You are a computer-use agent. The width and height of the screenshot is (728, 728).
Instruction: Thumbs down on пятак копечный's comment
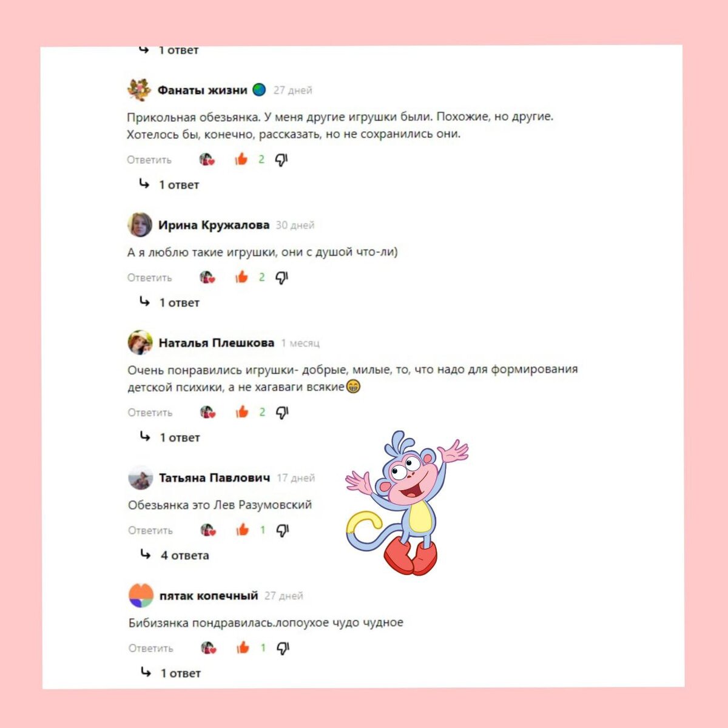pyautogui.click(x=283, y=649)
